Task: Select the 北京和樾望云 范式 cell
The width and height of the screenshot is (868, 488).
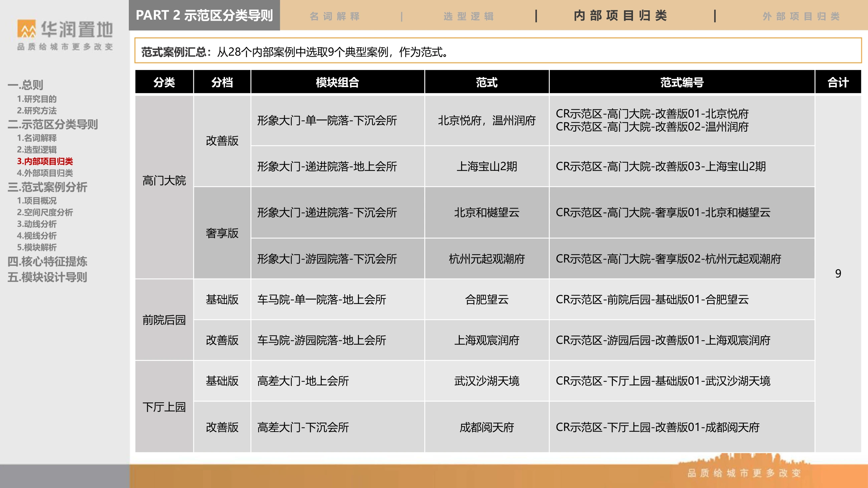Action: pos(487,212)
